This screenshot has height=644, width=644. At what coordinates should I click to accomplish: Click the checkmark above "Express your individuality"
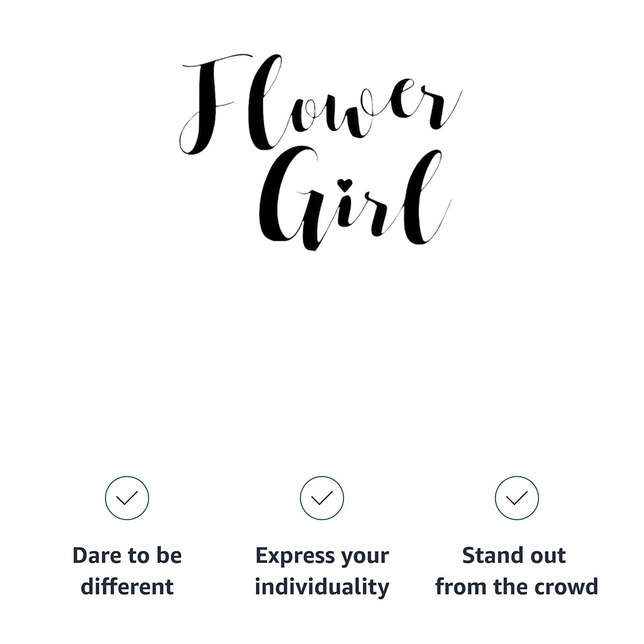click(322, 498)
